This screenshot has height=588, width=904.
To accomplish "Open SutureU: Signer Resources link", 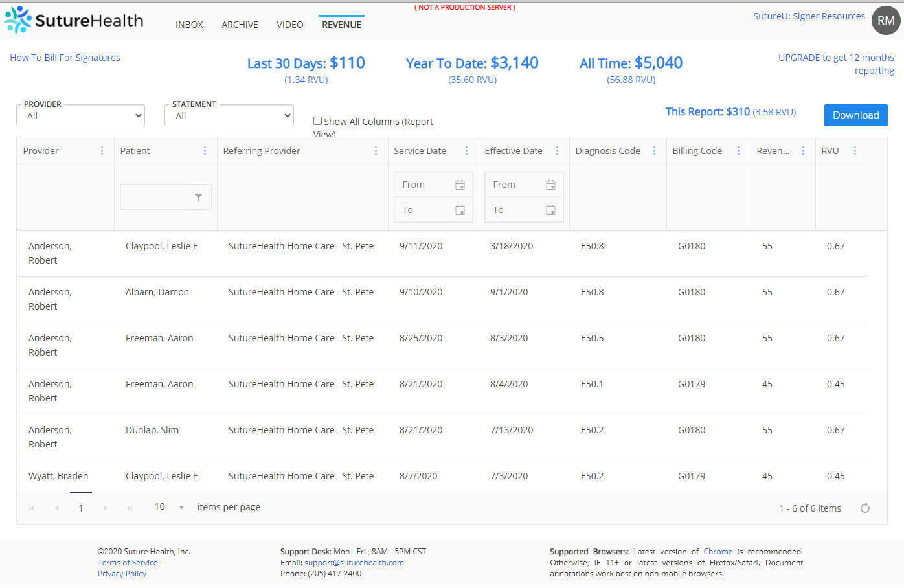I will (809, 16).
